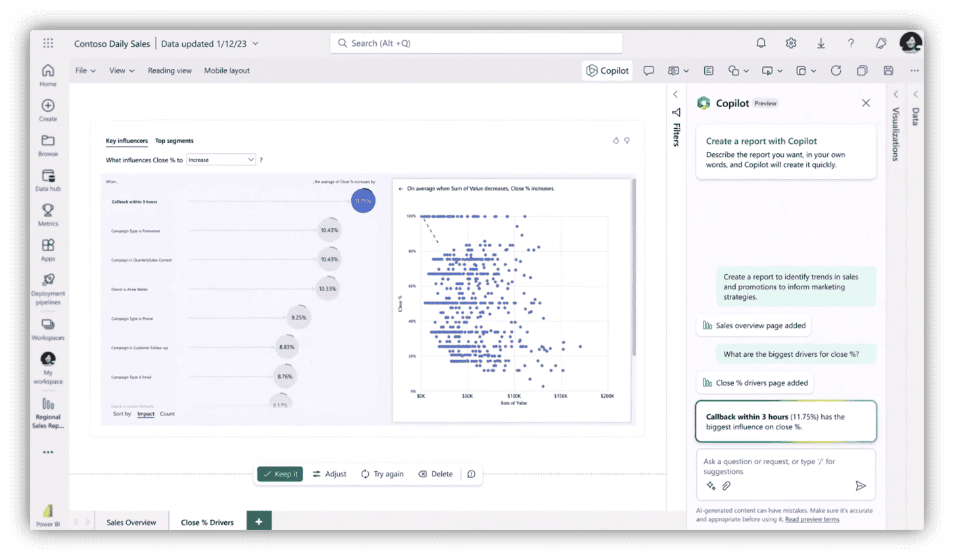Image resolution: width=954 pixels, height=560 pixels.
Task: Open the feedback icon beside the profile picture
Action: click(x=881, y=43)
